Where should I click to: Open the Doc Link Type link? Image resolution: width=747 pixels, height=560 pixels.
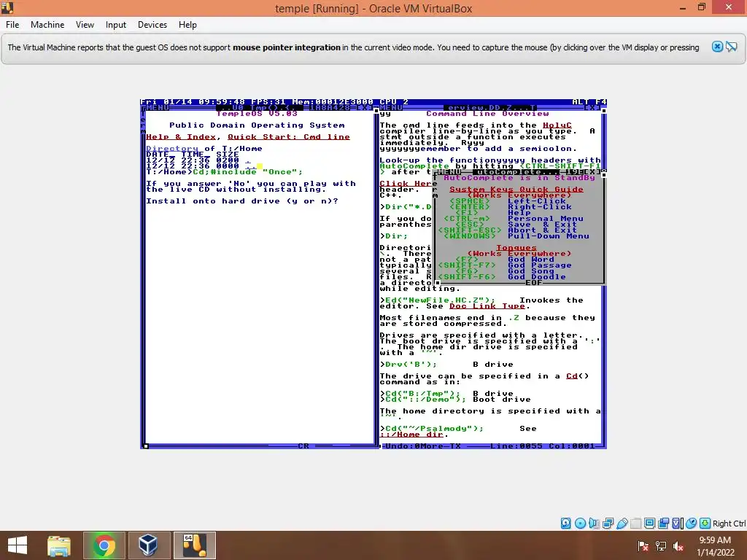coord(487,306)
